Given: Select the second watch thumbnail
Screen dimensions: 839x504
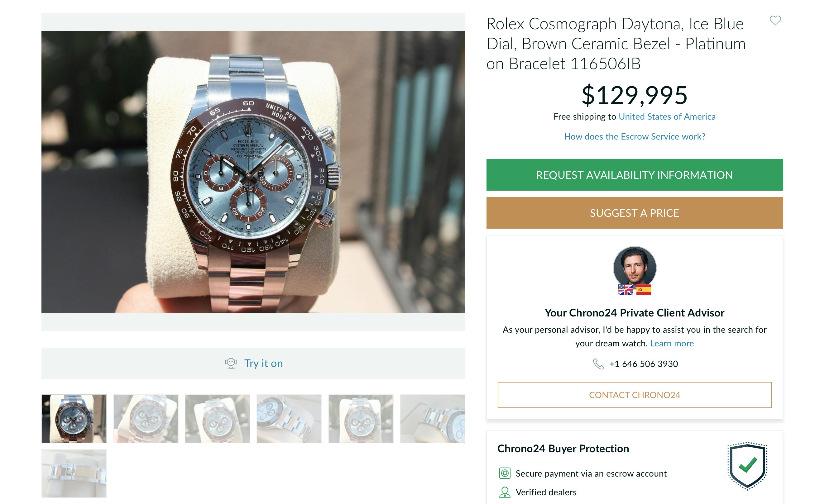Looking at the screenshot, I should [x=146, y=418].
